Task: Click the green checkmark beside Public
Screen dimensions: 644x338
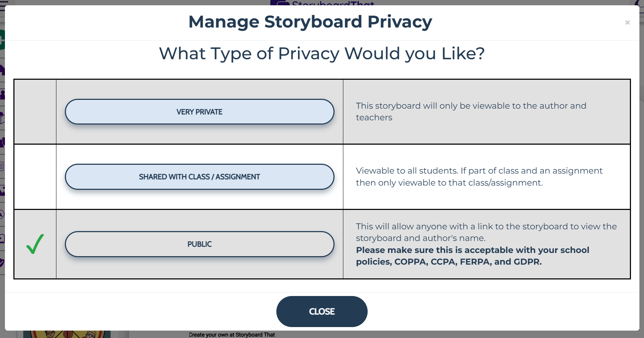Action: click(35, 244)
